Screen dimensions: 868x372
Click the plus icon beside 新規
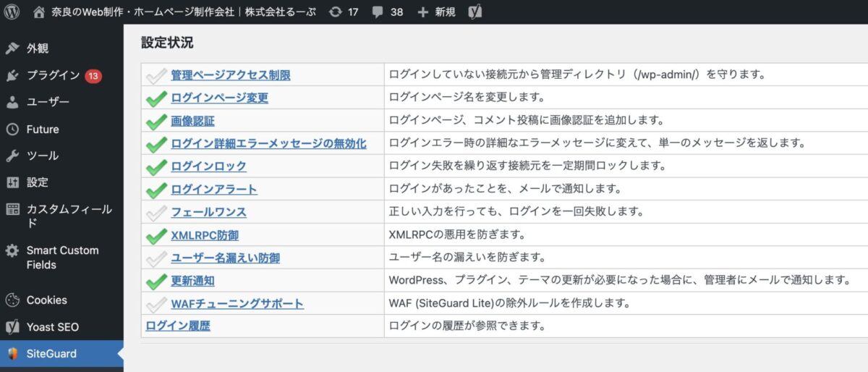click(x=423, y=12)
